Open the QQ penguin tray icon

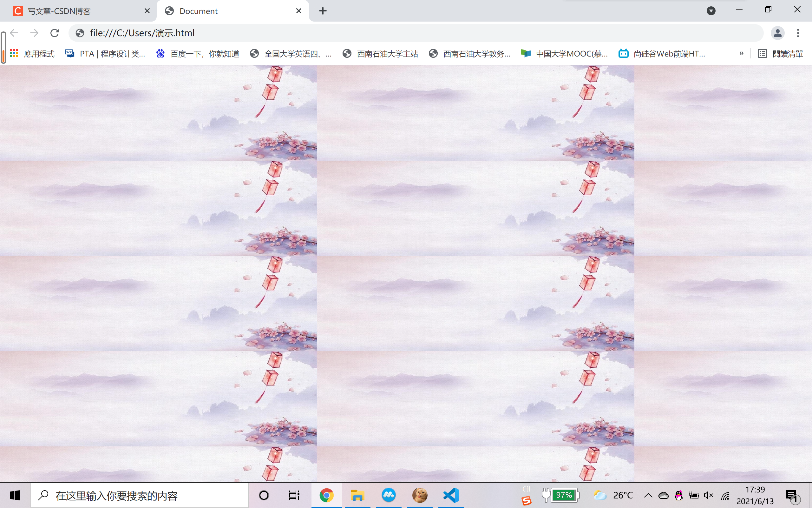pos(678,495)
